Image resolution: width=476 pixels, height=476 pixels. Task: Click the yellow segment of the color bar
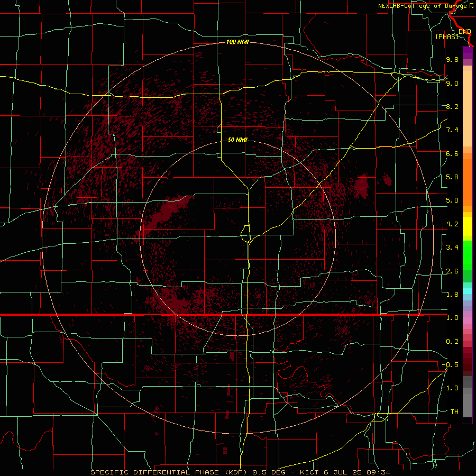point(467,226)
